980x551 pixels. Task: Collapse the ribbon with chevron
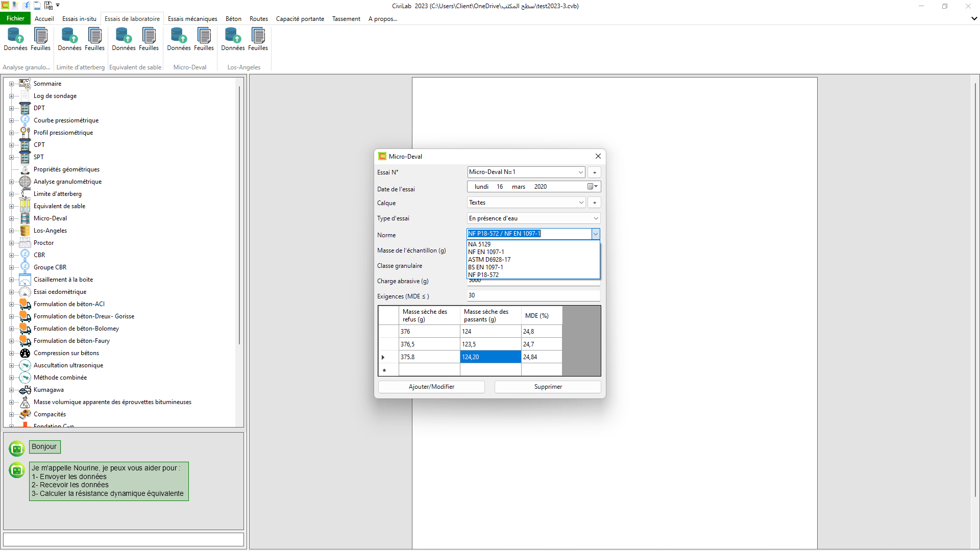(x=974, y=19)
